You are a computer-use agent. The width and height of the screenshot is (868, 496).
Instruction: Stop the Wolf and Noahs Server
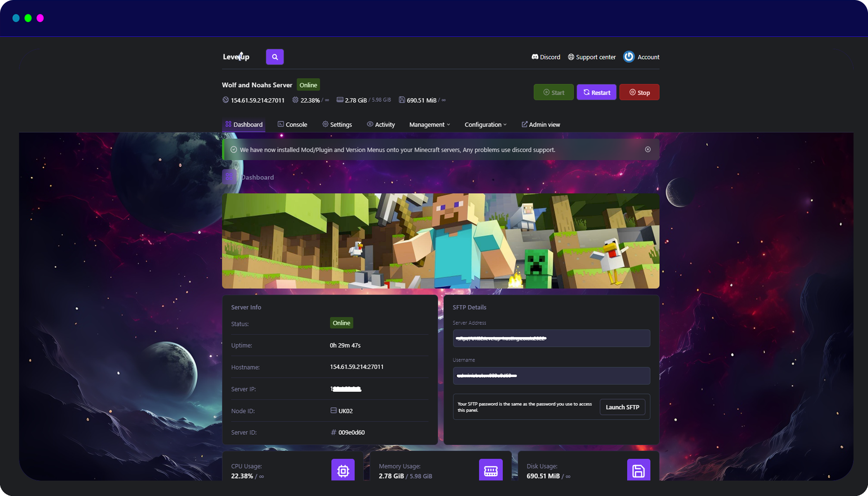(639, 92)
